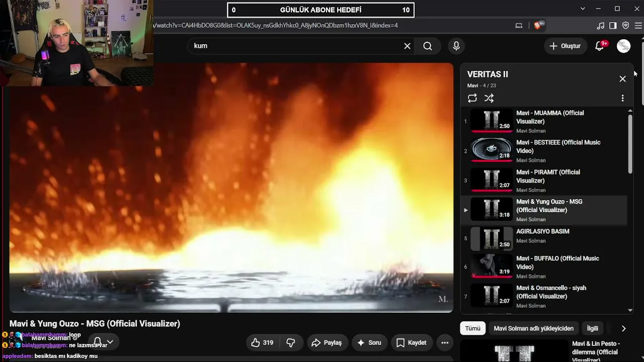The image size is (644, 362).
Task: Play Mavi & Osmancello - siyah thumbnail
Action: [492, 296]
